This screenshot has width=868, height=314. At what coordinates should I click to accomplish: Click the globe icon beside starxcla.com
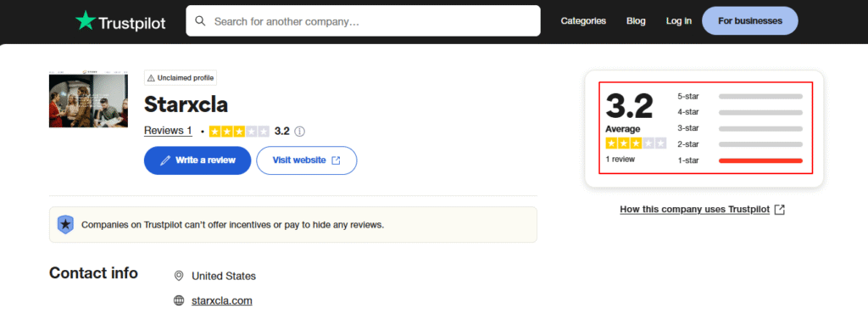[179, 300]
